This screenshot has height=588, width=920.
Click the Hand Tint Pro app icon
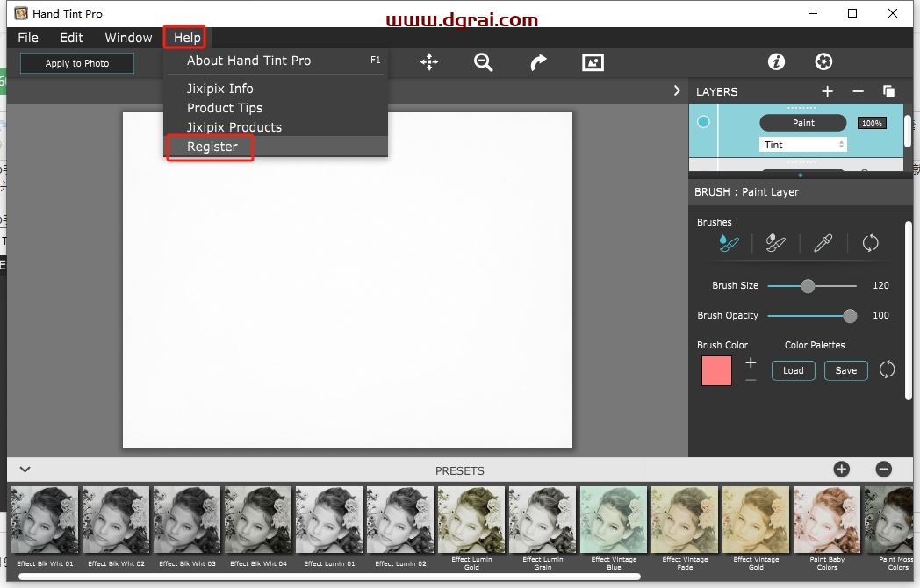21,13
